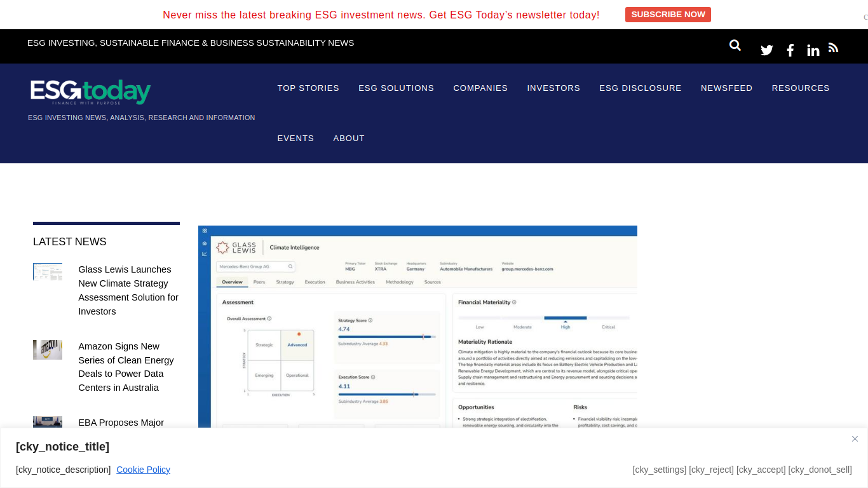Click the cky_reject cookie option
868x488 pixels.
[x=711, y=470]
